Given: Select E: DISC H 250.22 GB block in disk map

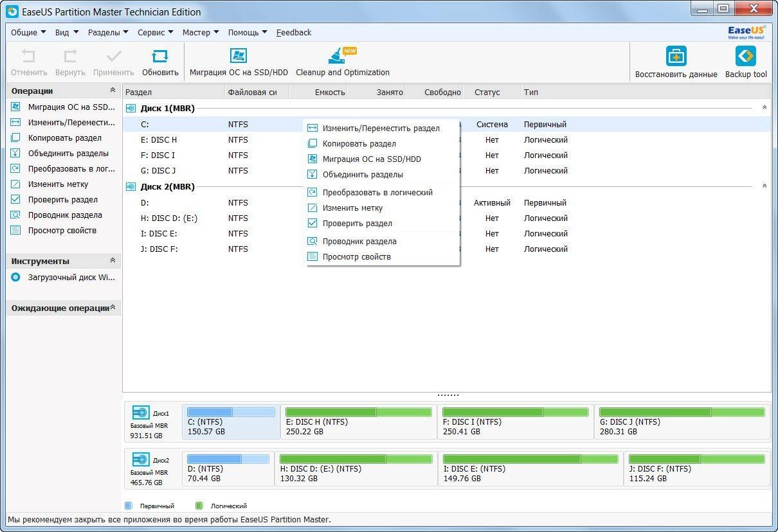Looking at the screenshot, I should coord(358,421).
